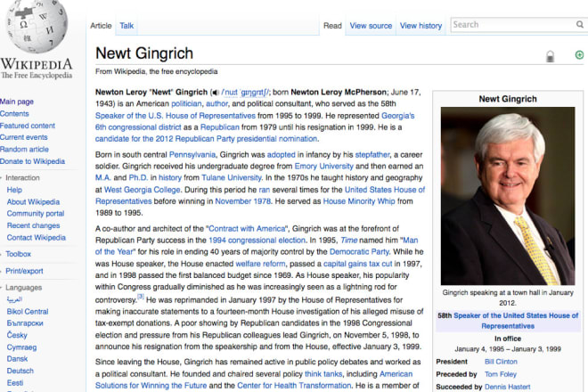Switch to the Talk tab
The width and height of the screenshot is (588, 392).
coord(127,26)
